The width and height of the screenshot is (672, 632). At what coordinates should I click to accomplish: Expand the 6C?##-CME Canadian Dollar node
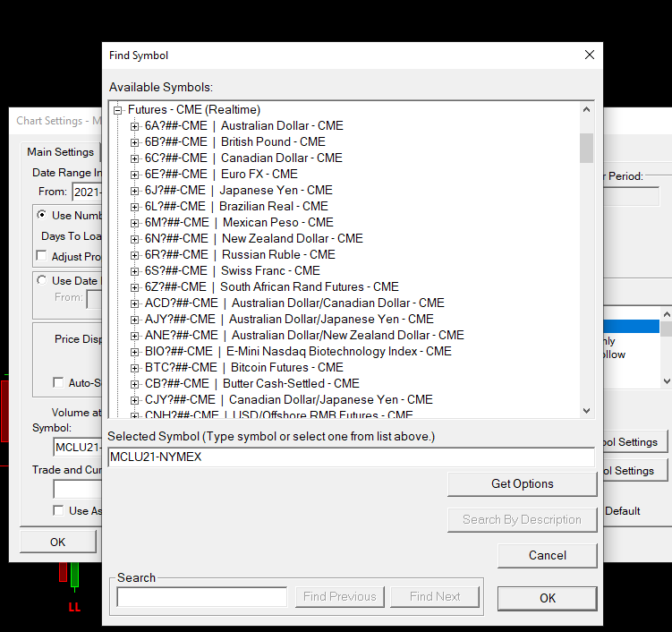click(134, 158)
